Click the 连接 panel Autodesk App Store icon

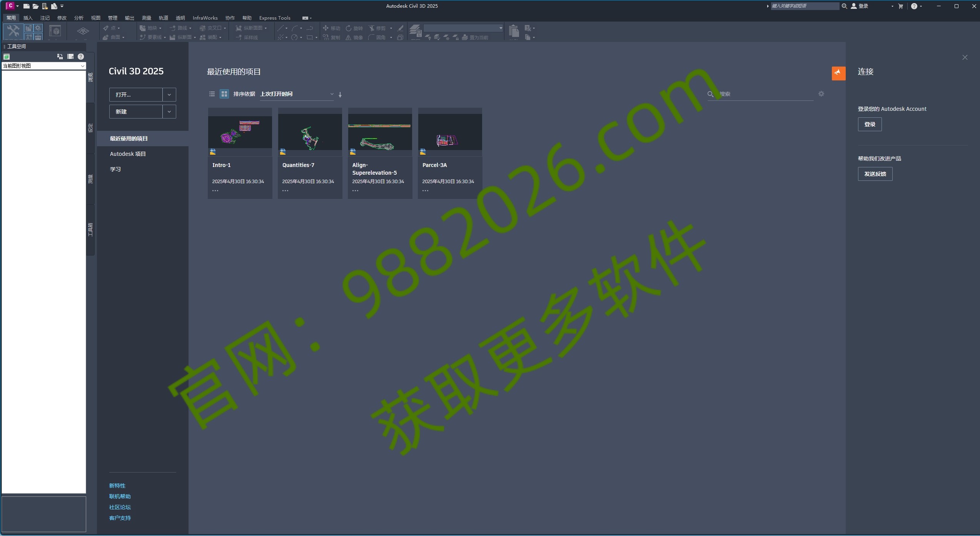(x=838, y=73)
